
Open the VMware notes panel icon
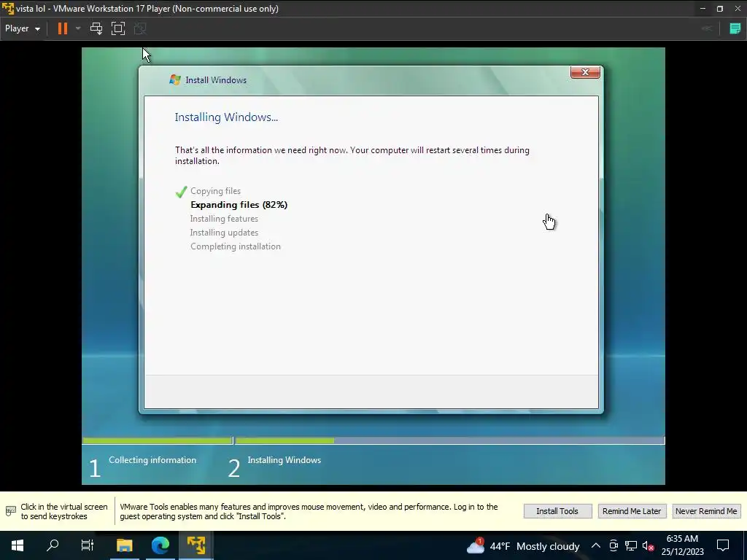[x=735, y=28]
